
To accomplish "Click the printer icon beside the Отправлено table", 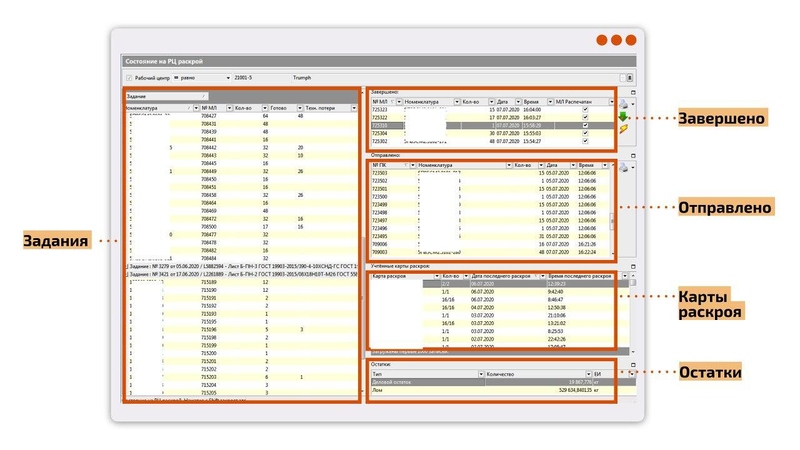I will coord(623,167).
